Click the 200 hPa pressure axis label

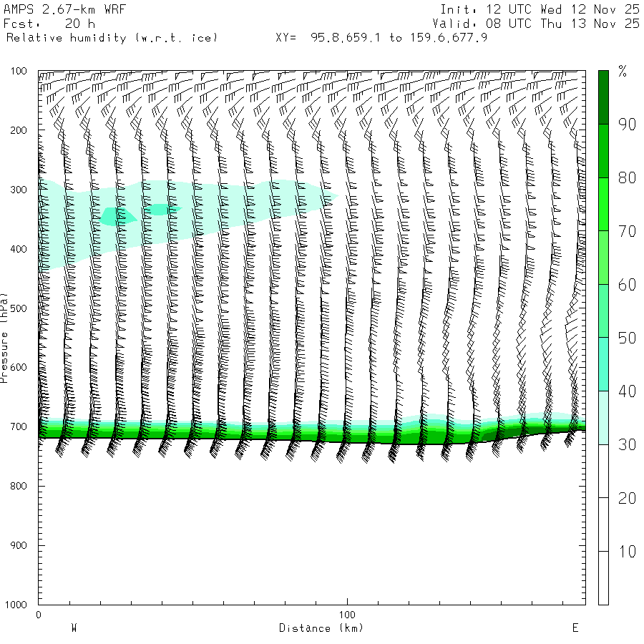coord(19,130)
